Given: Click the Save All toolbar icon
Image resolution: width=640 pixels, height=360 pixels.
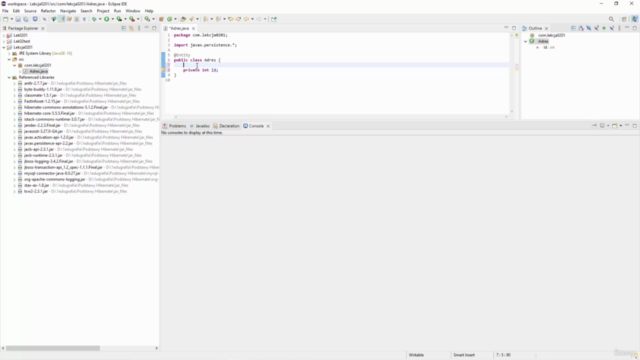Looking at the screenshot, I should 26,19.
